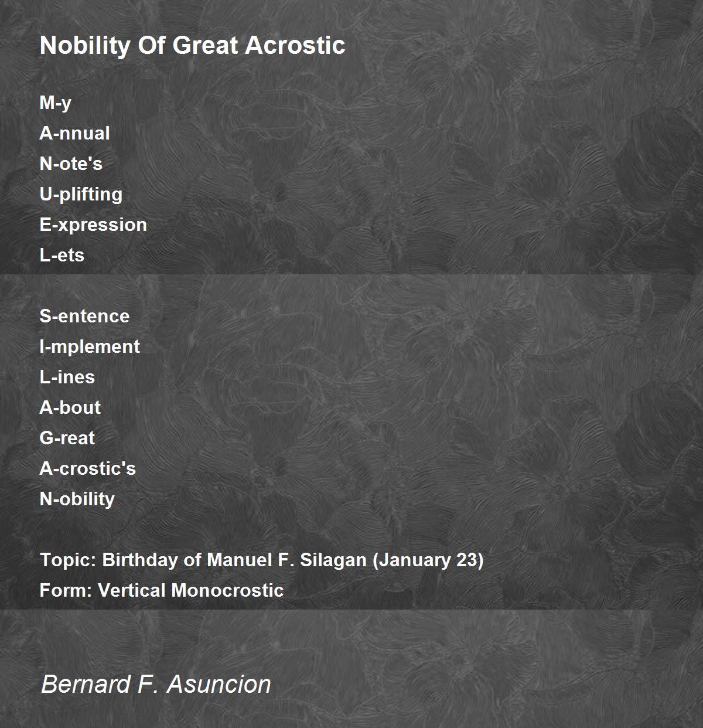Click the final stanza line 'N-obility'
The height and width of the screenshot is (728, 703).
[x=77, y=499]
